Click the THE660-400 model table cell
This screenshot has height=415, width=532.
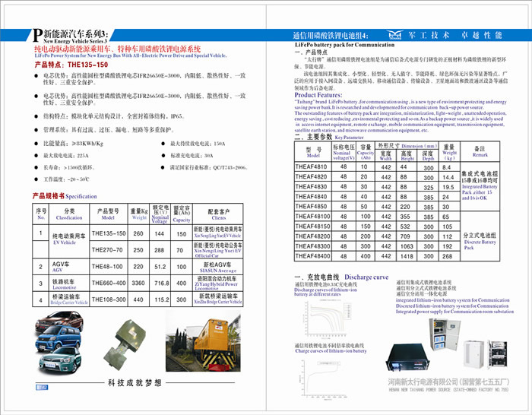point(108,283)
